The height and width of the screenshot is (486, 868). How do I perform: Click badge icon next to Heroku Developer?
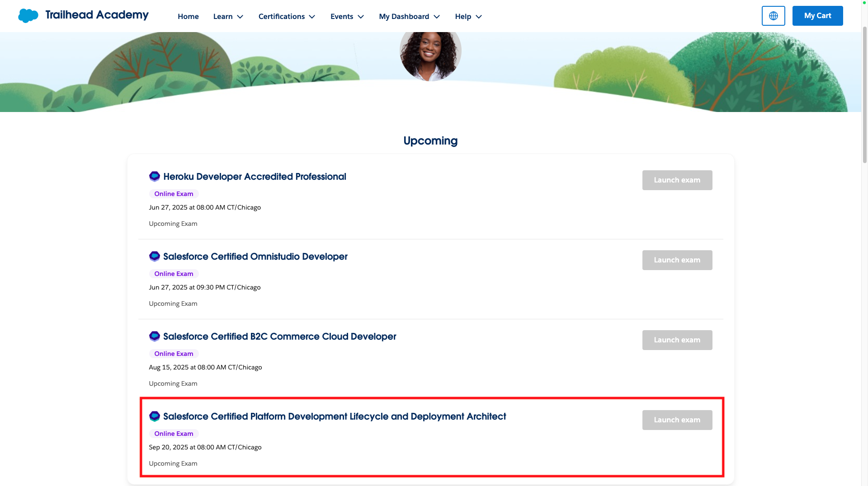pyautogui.click(x=155, y=177)
